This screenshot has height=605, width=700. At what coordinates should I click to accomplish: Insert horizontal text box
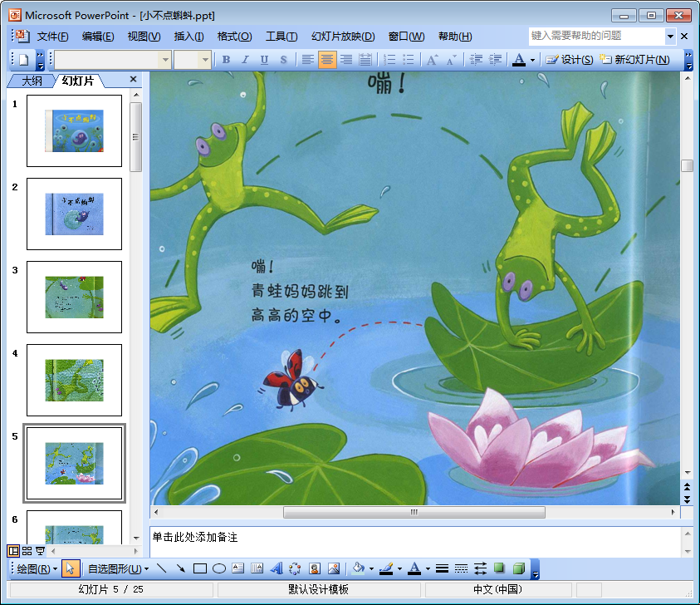click(x=238, y=568)
